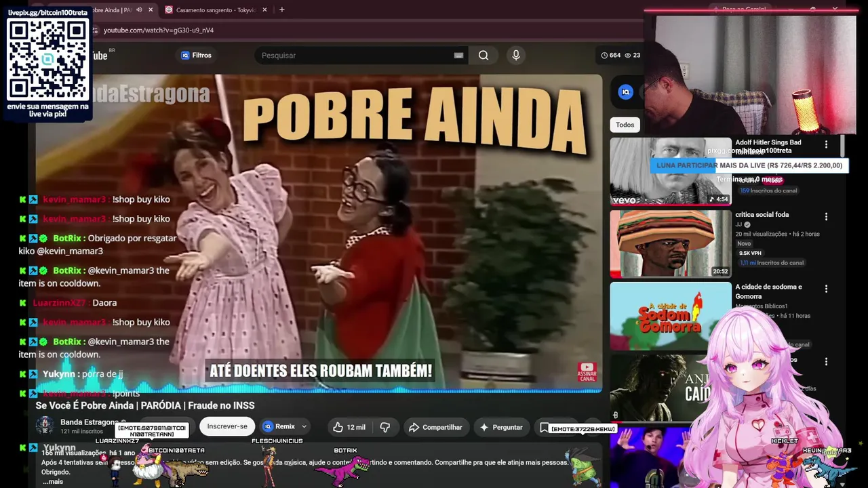The height and width of the screenshot is (488, 868).
Task: Seek using the video progress bar
Action: (x=319, y=391)
